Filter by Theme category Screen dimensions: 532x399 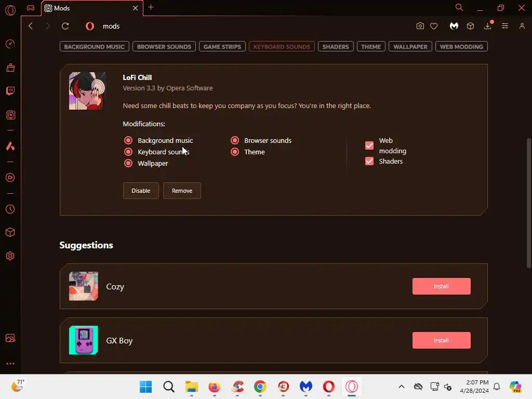click(x=371, y=46)
